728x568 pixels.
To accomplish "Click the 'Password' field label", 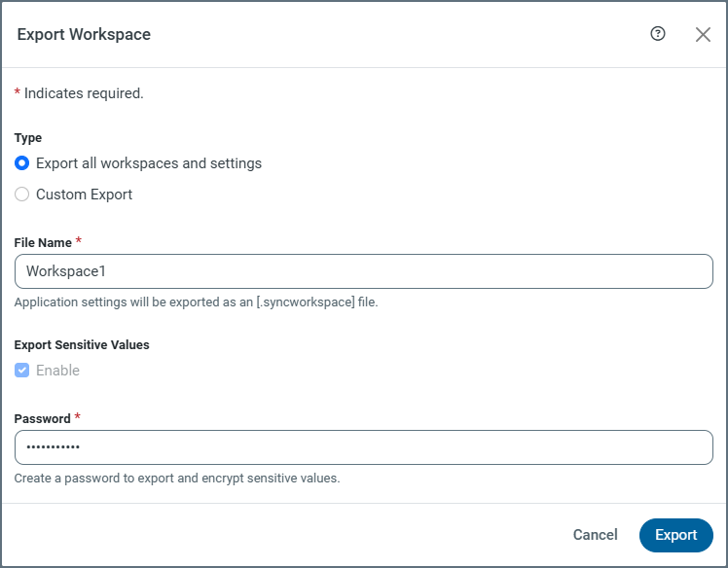I will [x=43, y=418].
